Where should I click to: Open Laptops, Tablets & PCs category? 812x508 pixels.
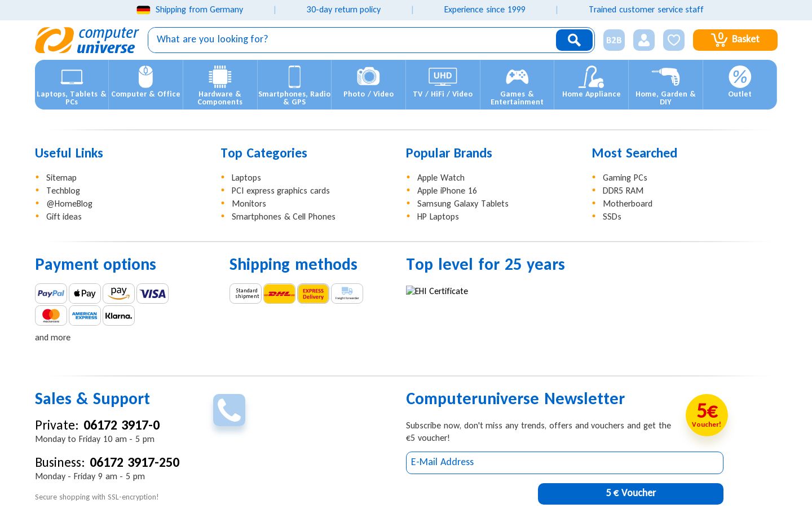[x=72, y=85]
